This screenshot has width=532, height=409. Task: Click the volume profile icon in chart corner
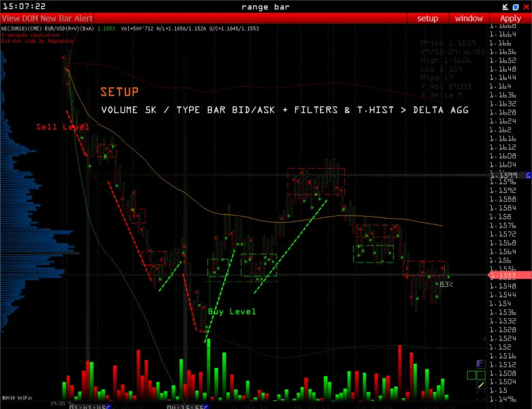click(x=481, y=364)
